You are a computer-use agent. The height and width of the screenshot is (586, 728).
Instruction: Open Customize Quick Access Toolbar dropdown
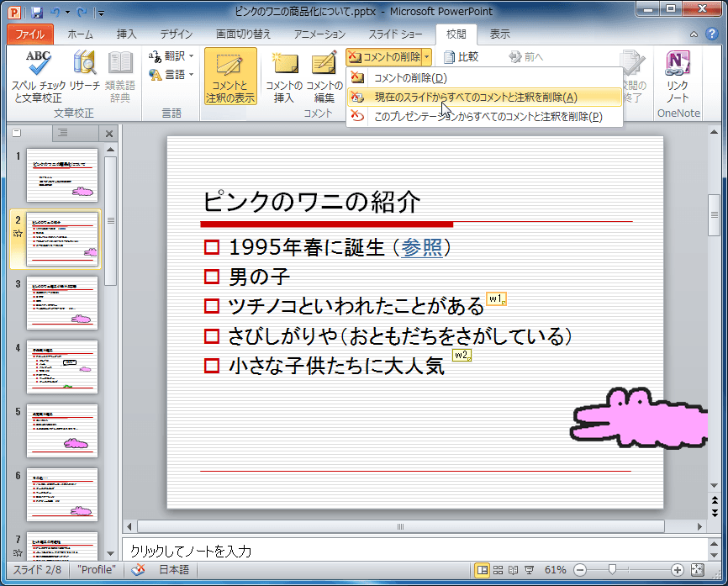pos(101,13)
